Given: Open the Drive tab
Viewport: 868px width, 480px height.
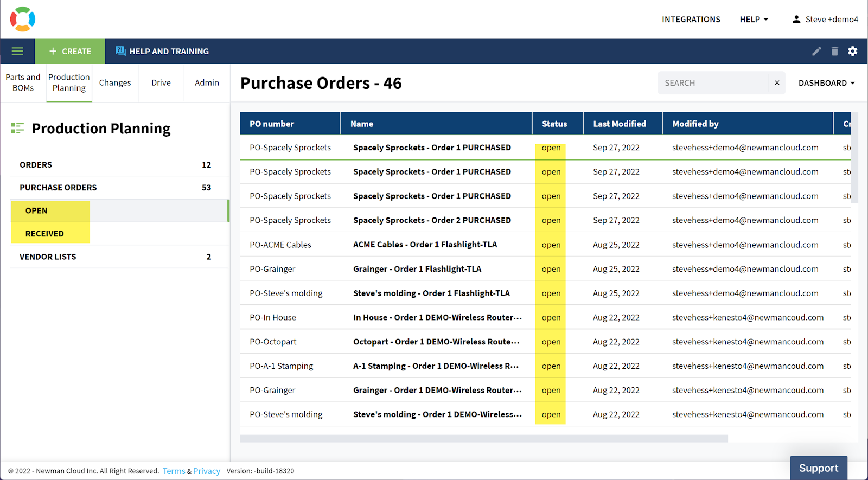Looking at the screenshot, I should tap(161, 82).
